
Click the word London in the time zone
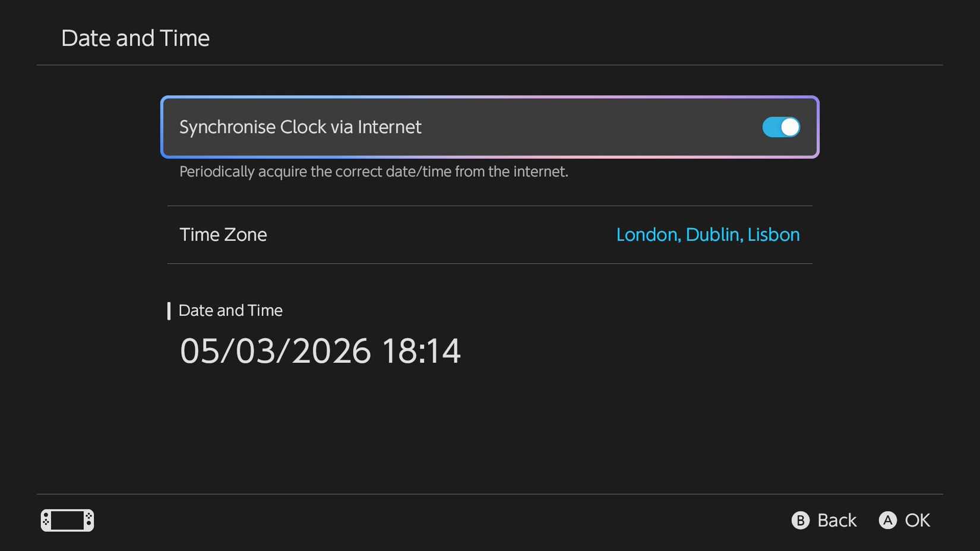pyautogui.click(x=647, y=235)
